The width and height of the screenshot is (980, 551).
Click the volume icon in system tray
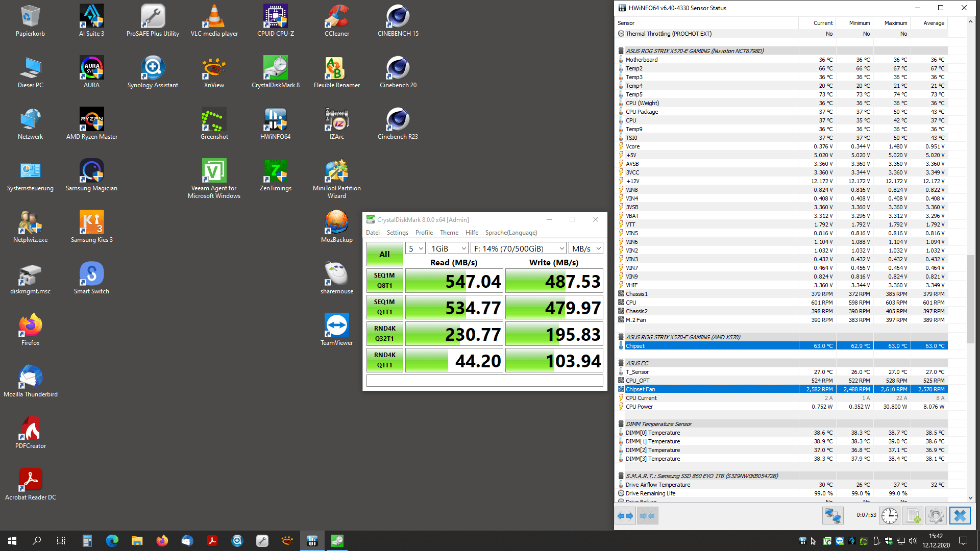(913, 541)
